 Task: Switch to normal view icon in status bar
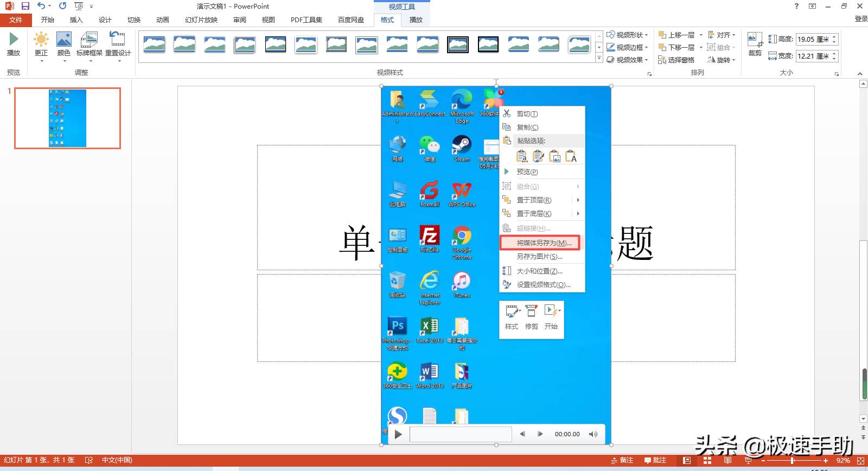click(687, 460)
